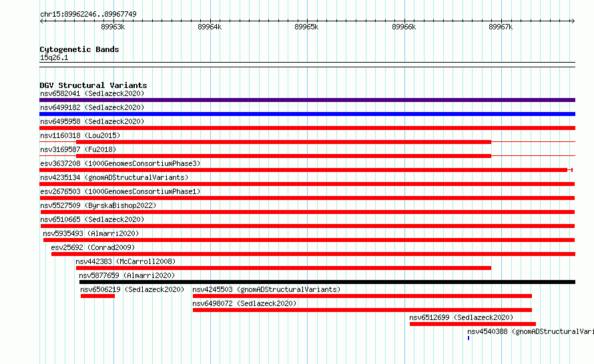The image size is (594, 364).
Task: Select the red bar under nsv6498072
Action: point(362,310)
